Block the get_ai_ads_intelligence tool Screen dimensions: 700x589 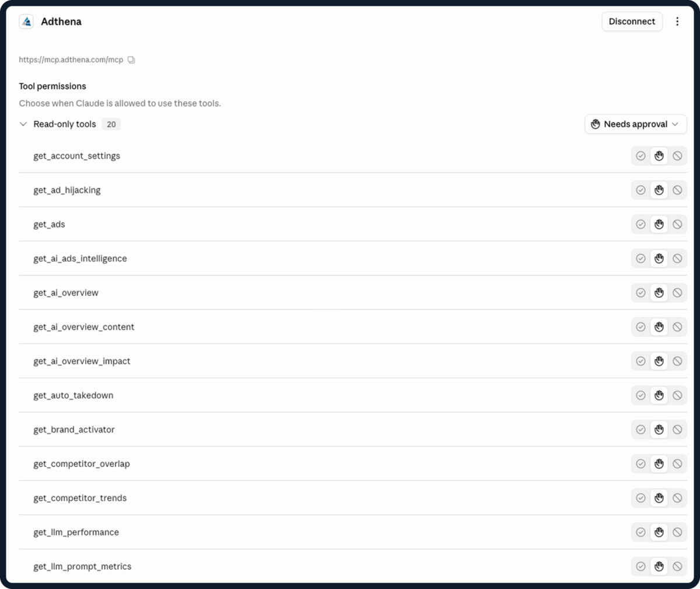coord(677,259)
